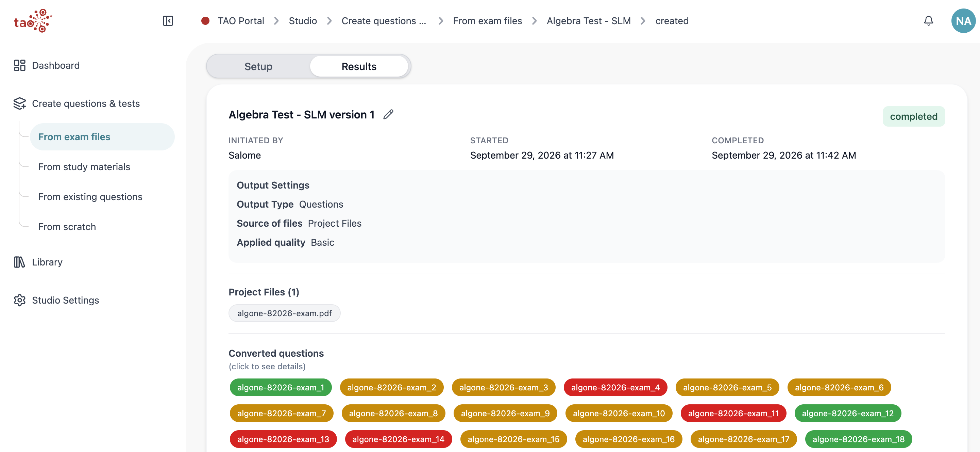Open From study materials
The height and width of the screenshot is (452, 980).
tap(84, 167)
